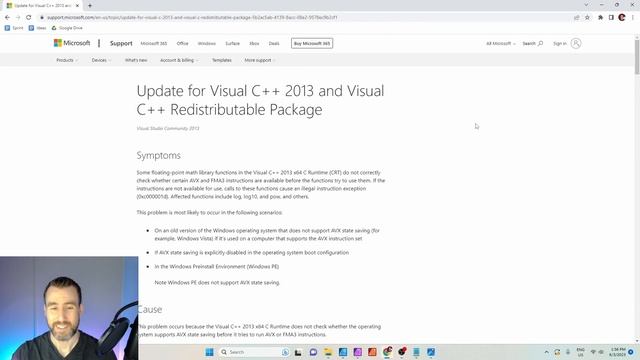This screenshot has height=360, width=640.
Task: Open the clock and date in taskbar
Action: [617, 352]
